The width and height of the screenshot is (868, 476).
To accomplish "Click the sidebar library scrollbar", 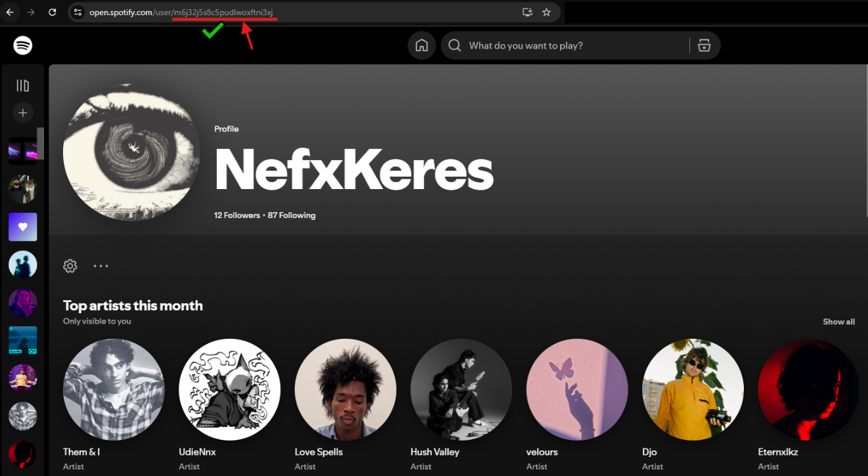I will click(x=41, y=143).
